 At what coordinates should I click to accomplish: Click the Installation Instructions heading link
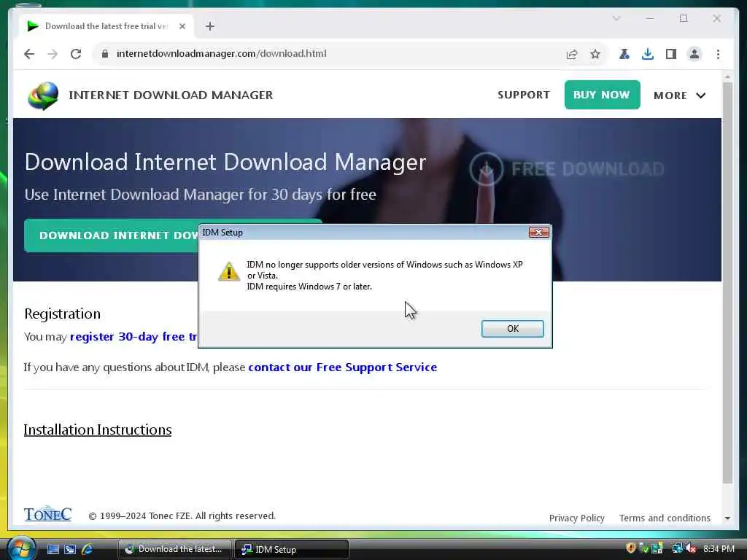(x=98, y=429)
